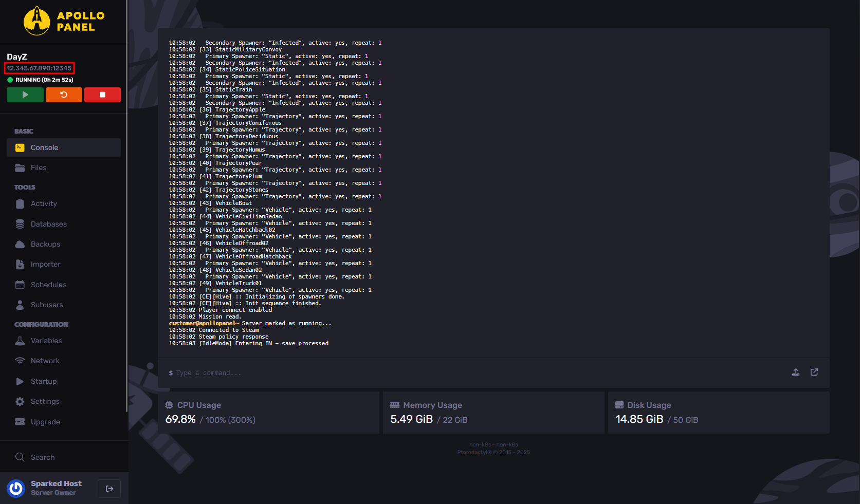Pop out the console in new window

click(814, 372)
